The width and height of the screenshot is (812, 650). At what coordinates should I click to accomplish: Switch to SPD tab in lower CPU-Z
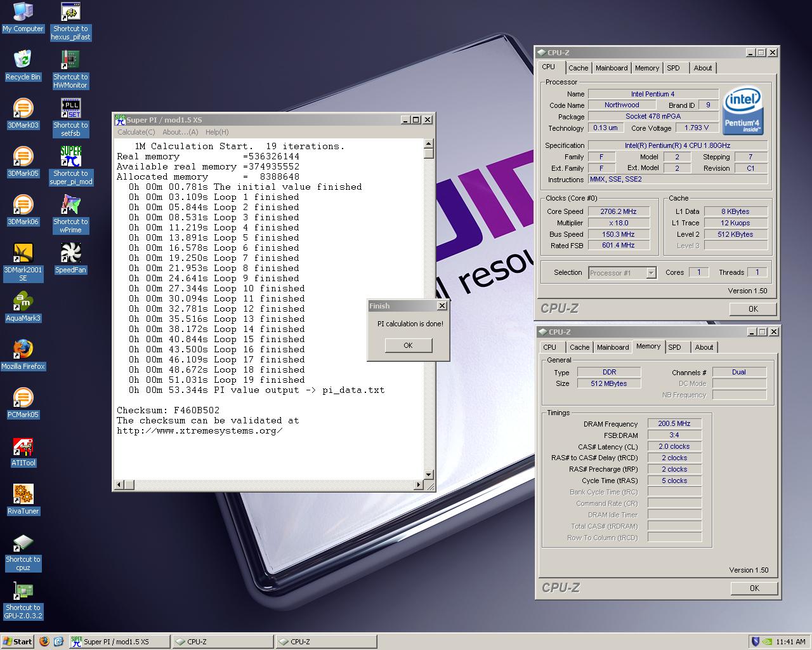[675, 347]
